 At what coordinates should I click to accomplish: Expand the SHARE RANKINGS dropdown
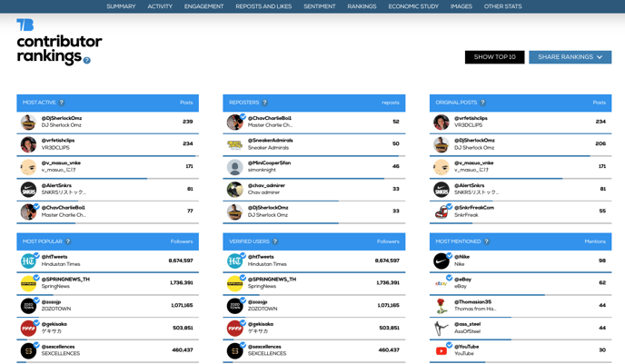[x=570, y=57]
